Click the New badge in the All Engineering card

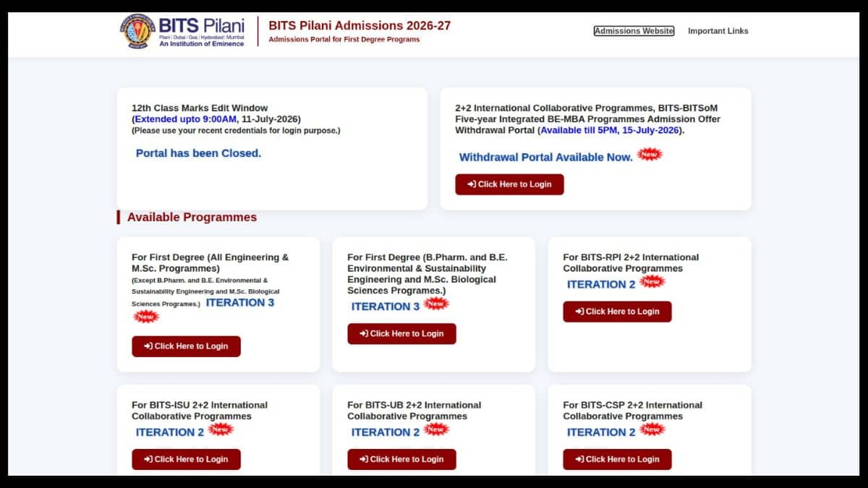[x=146, y=317]
